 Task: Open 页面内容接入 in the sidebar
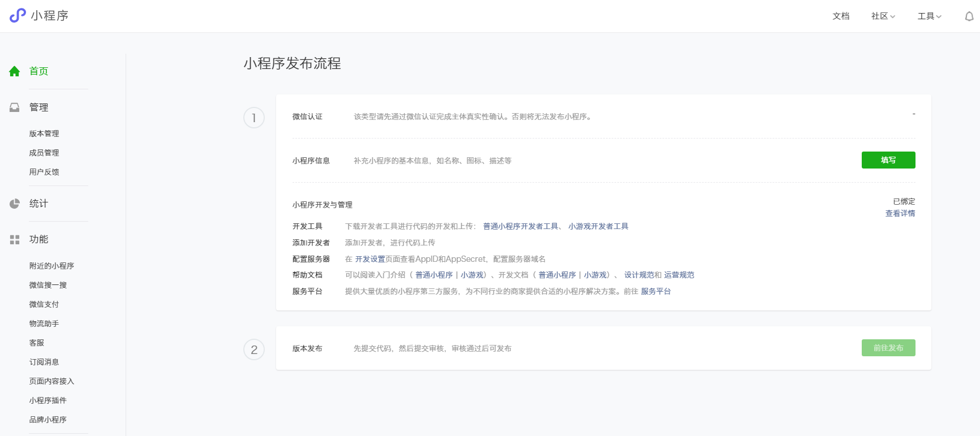[x=51, y=381]
